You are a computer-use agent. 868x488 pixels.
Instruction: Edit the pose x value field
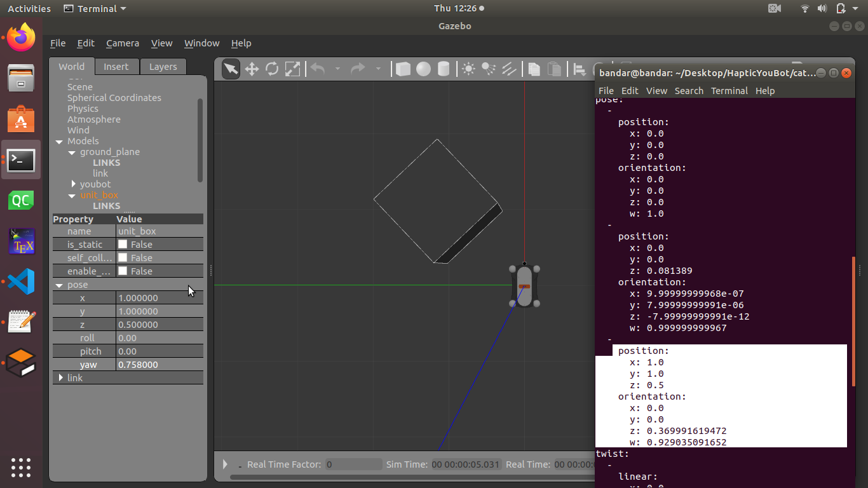[159, 298]
